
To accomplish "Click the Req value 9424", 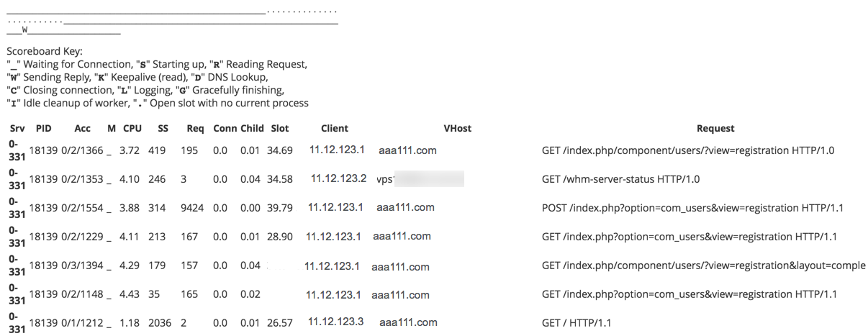I will [192, 208].
